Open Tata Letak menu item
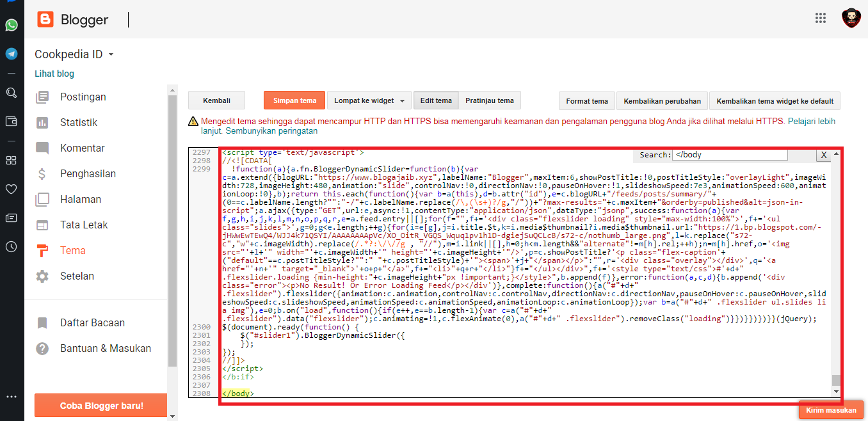Viewport: 868px width, 421px height. point(84,225)
